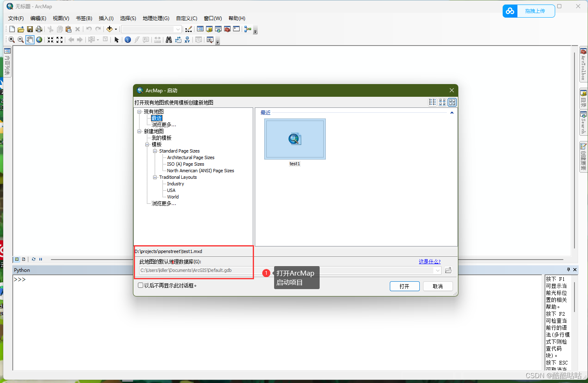Image resolution: width=588 pixels, height=383 pixels.
Task: Click the 拖拽上传 upload button
Action: (529, 11)
